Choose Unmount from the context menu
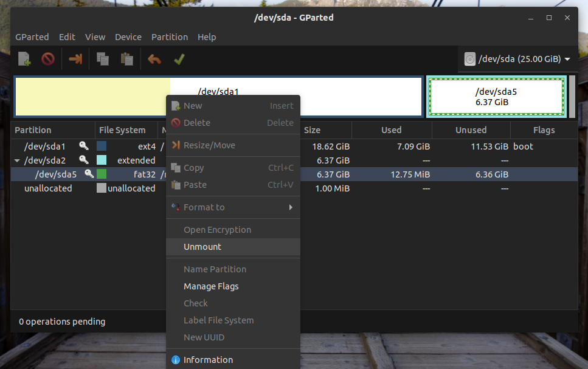 (x=233, y=247)
